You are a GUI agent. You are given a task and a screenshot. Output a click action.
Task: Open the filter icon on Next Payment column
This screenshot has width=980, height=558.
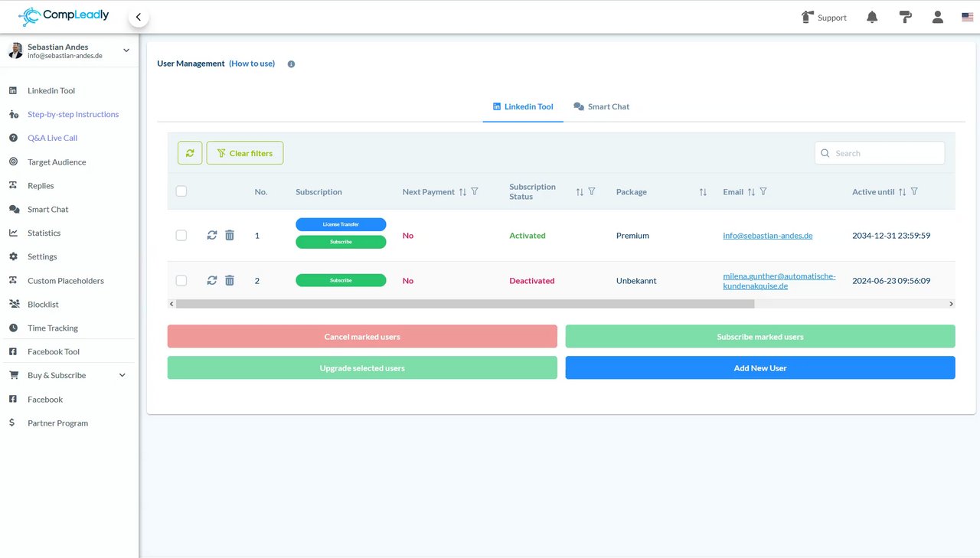(475, 191)
